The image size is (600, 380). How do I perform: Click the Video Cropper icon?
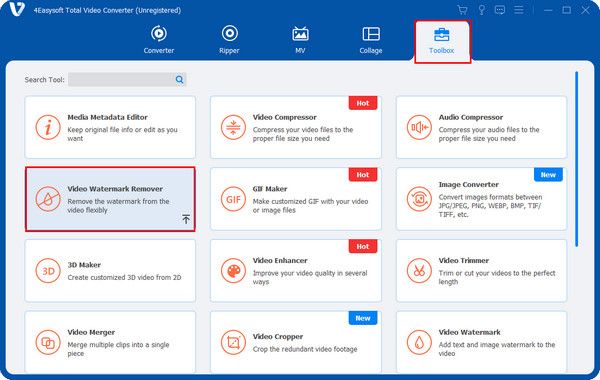click(x=233, y=342)
